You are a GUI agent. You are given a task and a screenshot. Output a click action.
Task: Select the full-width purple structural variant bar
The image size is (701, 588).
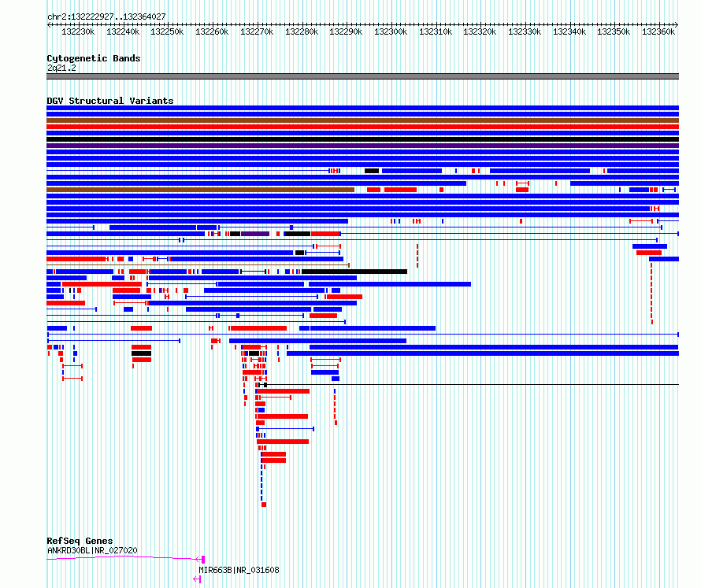click(x=362, y=145)
